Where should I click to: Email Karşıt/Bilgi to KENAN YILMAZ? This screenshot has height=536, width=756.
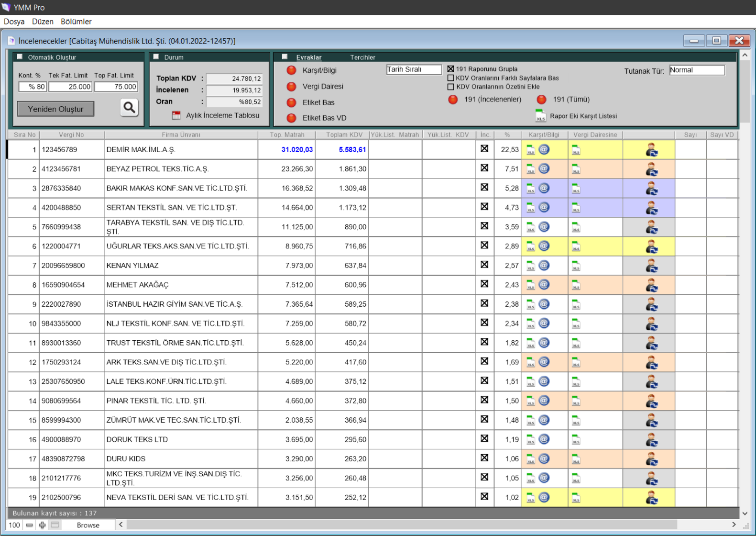pos(544,265)
